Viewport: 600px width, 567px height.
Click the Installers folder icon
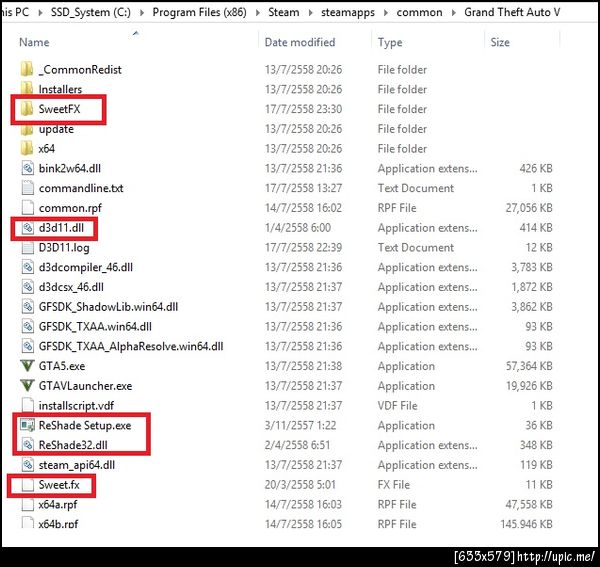click(27, 89)
